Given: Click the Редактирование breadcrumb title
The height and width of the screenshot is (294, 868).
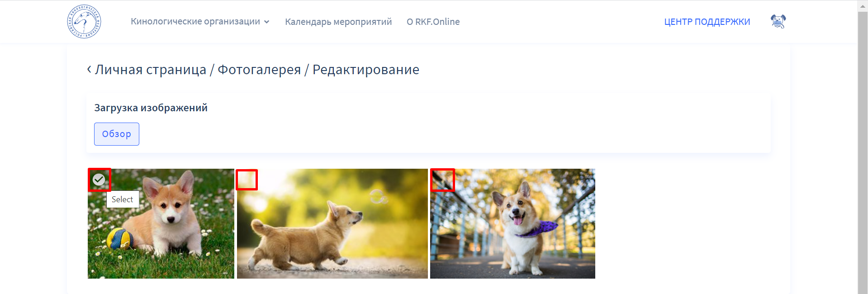Looking at the screenshot, I should point(366,70).
